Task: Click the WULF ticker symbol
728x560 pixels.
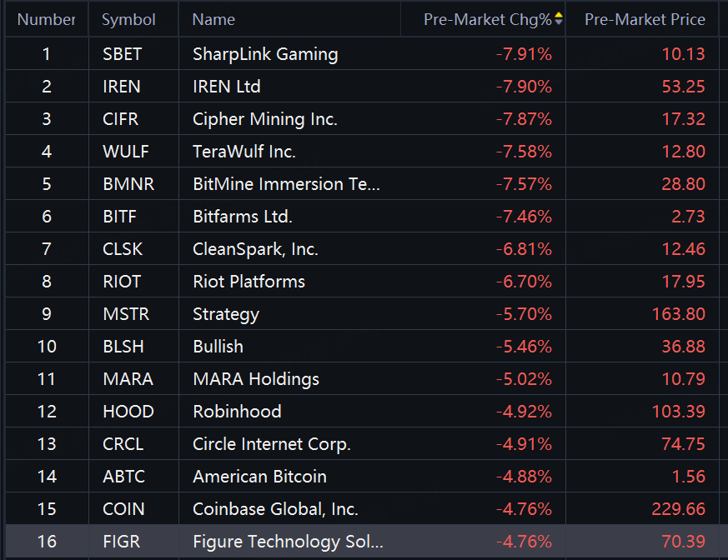Action: [124, 152]
